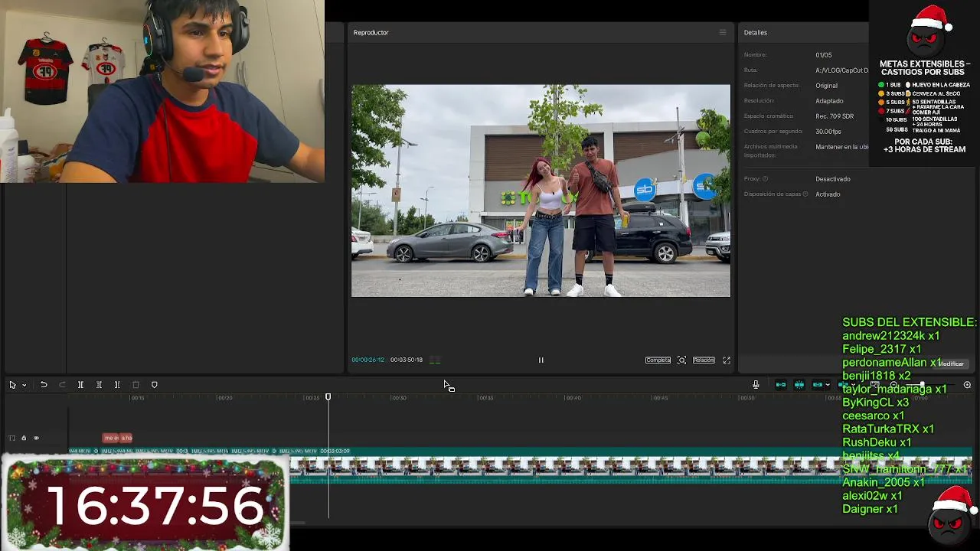Toggle the linkage icon in timeline toolbar

tap(817, 385)
